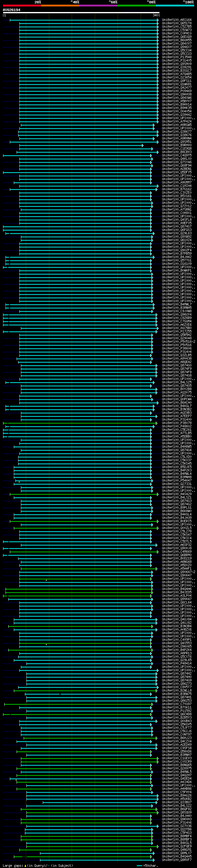Select hit UniRef100_Q39442

pos(176,115)
